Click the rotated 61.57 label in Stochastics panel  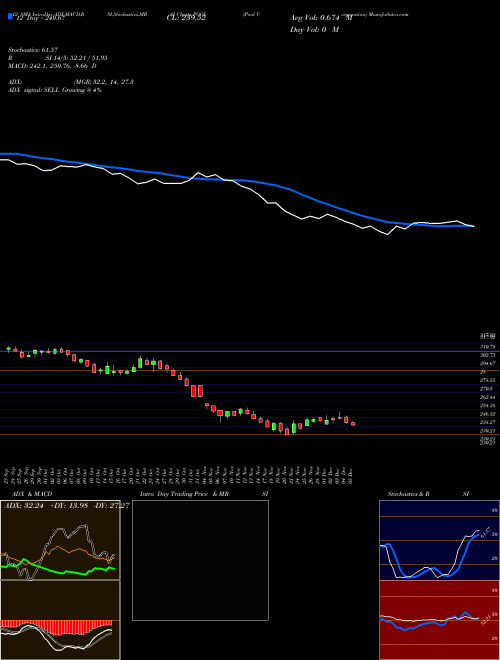pyautogui.click(x=486, y=532)
